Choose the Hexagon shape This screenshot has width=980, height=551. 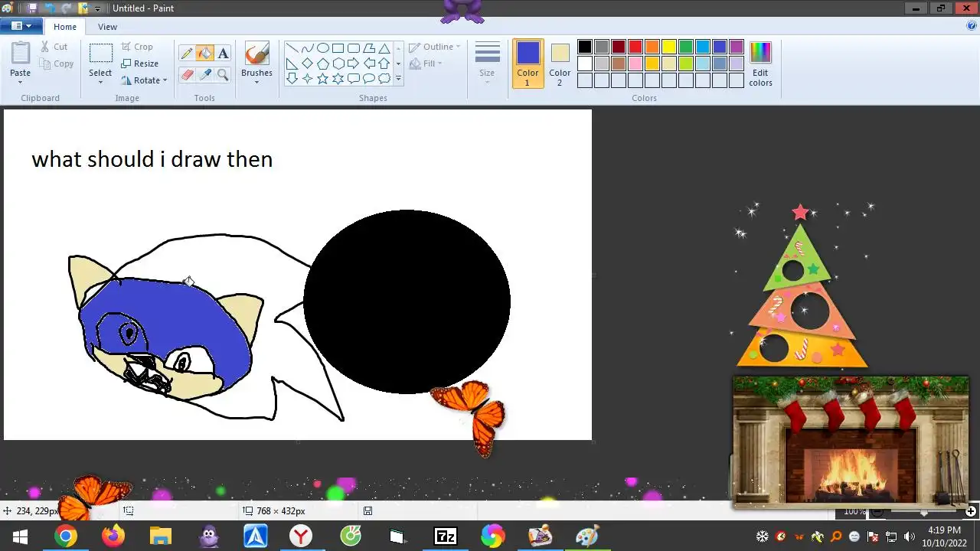[x=338, y=63]
